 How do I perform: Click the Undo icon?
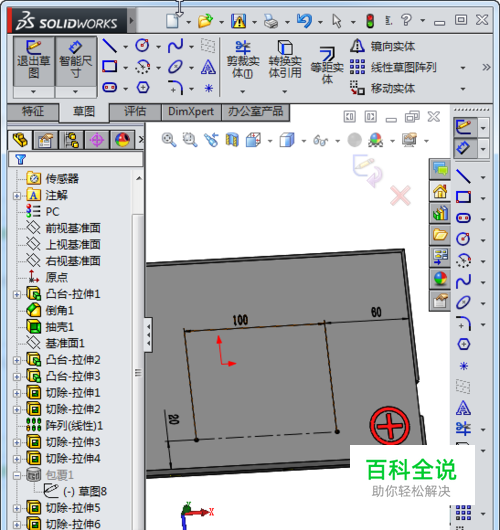click(x=304, y=21)
